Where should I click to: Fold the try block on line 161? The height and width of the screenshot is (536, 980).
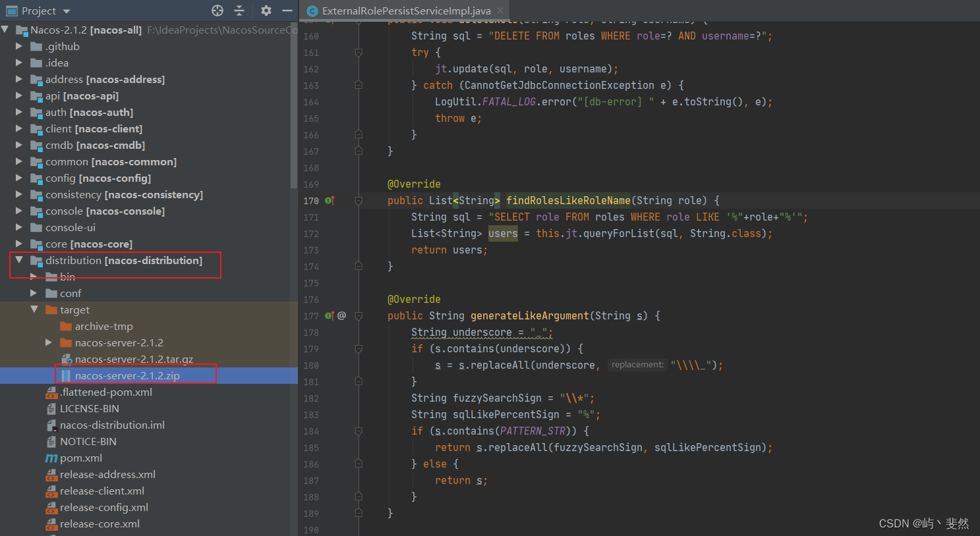359,52
